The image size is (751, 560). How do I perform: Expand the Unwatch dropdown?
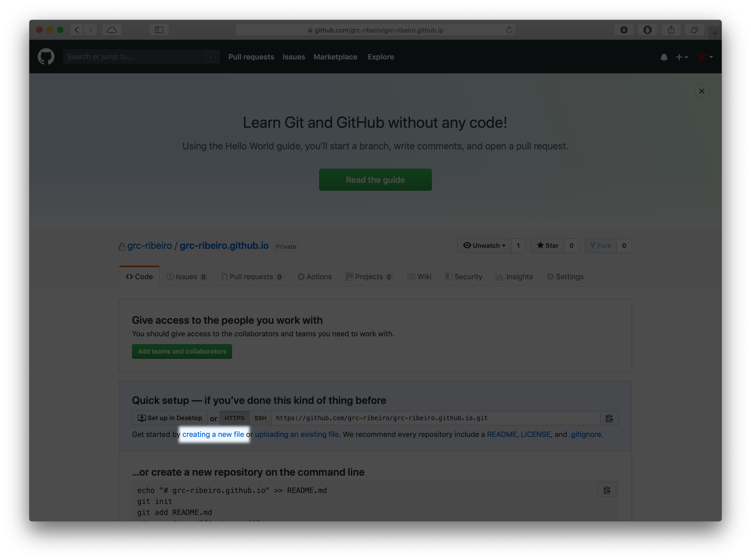point(484,245)
